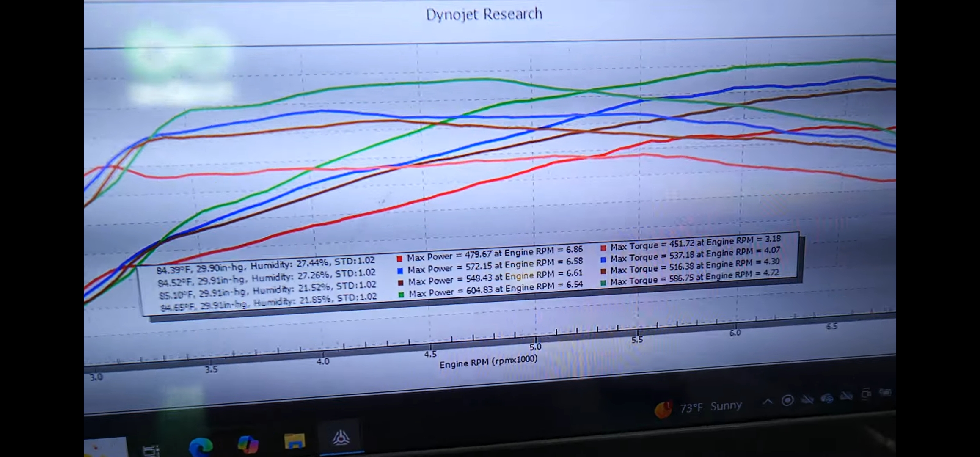Image resolution: width=980 pixels, height=457 pixels.
Task: Click the brown Max Torque 516.38 legend swatch
Action: pos(603,271)
